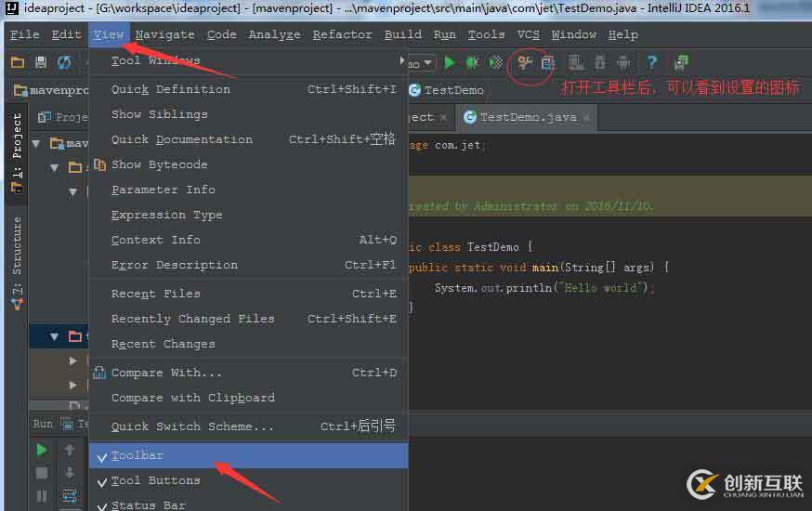Uncheck the Toolbar option in View menu
Image resolution: width=812 pixels, height=511 pixels.
click(249, 455)
